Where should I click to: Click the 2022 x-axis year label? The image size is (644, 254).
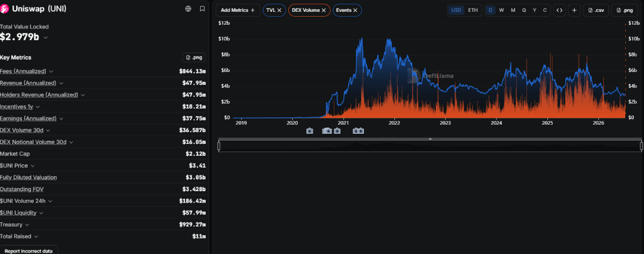point(394,123)
